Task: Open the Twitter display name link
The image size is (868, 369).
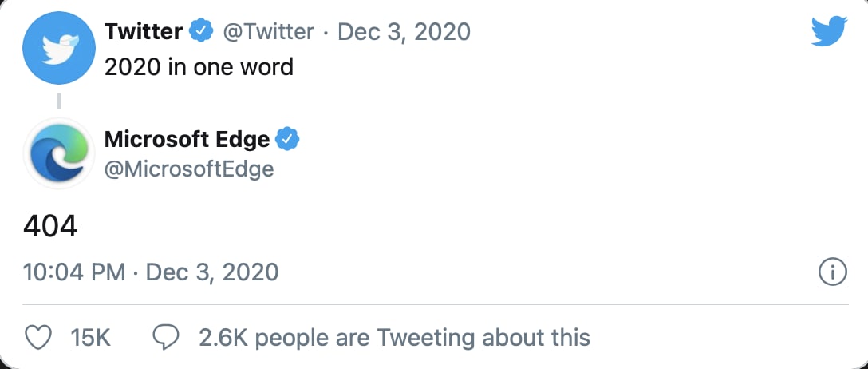Action: click(x=144, y=31)
